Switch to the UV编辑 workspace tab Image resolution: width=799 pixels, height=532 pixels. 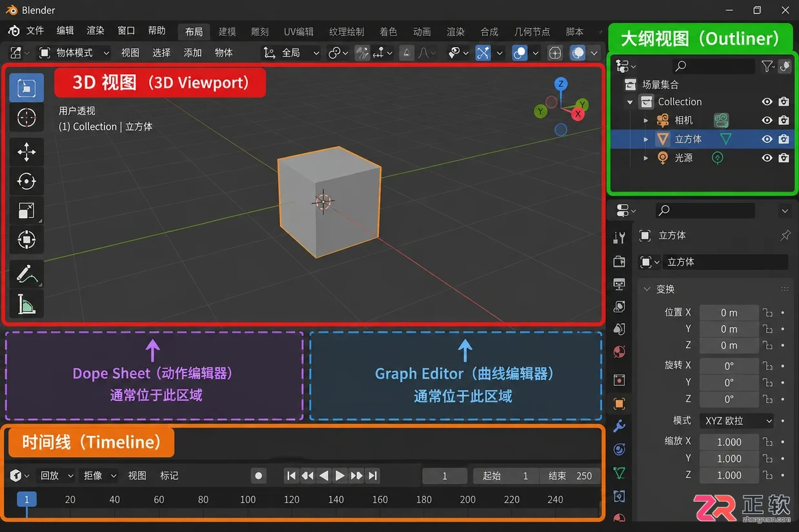(x=299, y=32)
